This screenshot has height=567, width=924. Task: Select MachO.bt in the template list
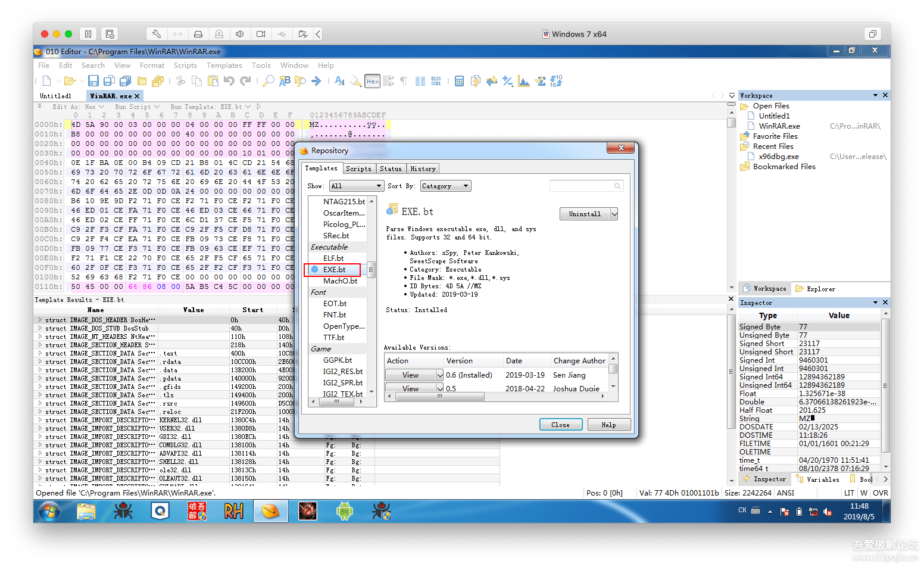(340, 281)
